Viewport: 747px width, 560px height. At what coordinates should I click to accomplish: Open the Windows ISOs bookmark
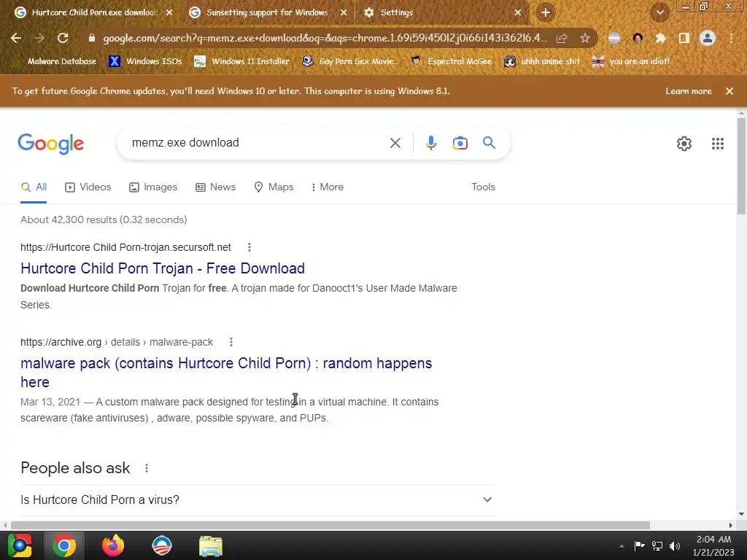tap(146, 61)
